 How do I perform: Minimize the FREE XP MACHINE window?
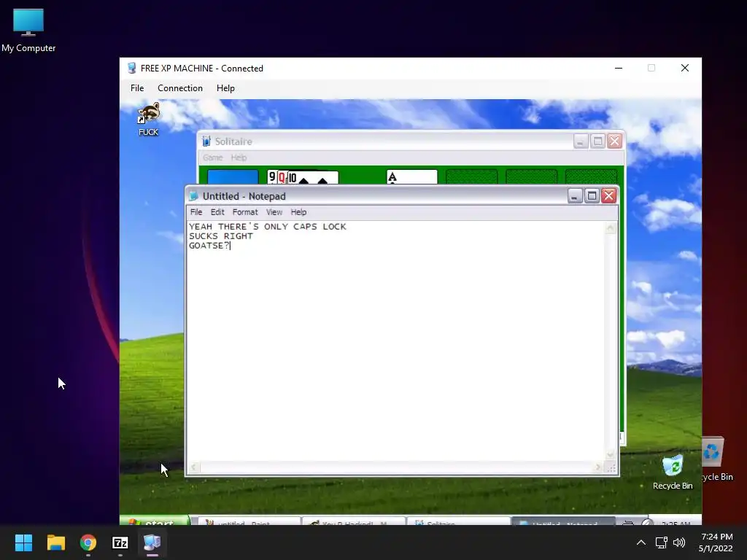click(619, 68)
